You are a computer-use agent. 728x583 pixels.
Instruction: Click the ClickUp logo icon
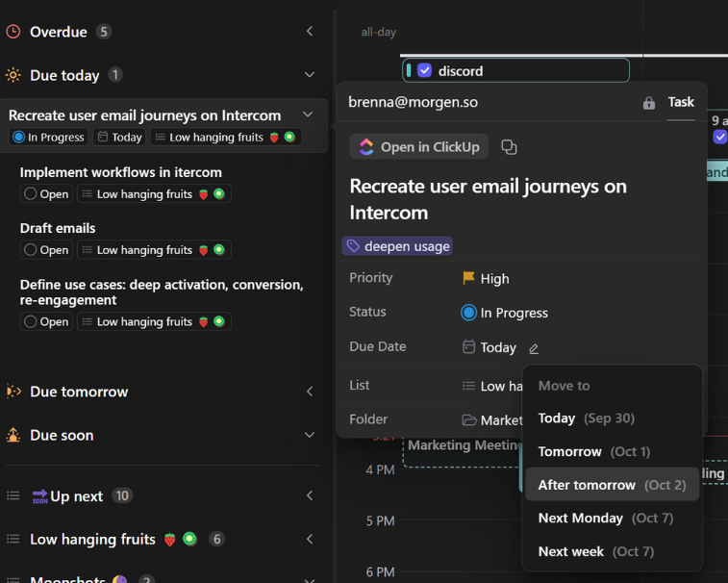[366, 147]
